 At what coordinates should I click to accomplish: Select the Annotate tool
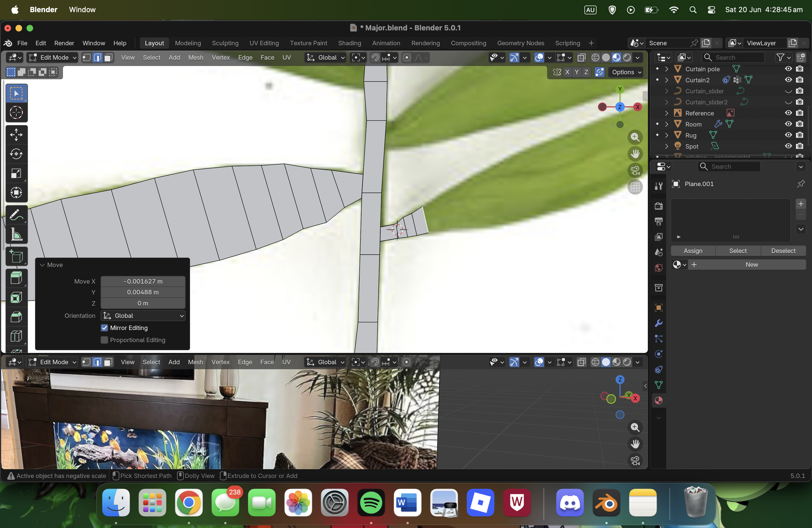coord(16,215)
